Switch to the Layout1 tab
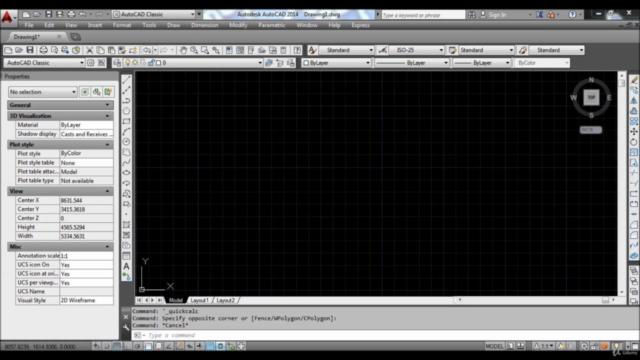The image size is (640, 360). 200,300
